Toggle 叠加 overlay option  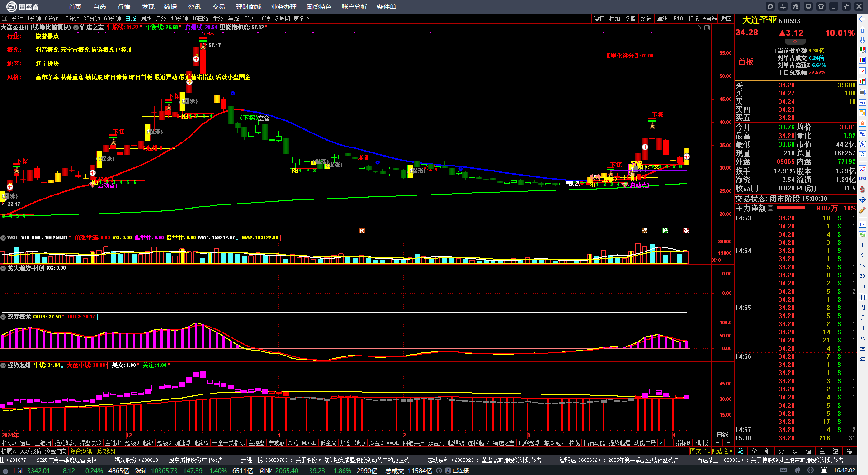point(614,19)
